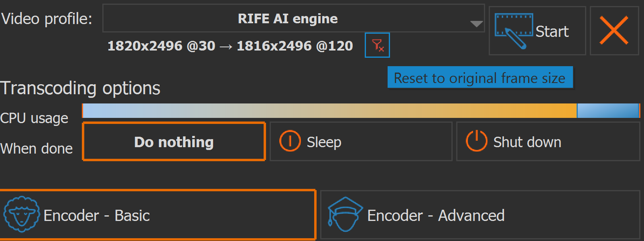Click the Shut down power icon
This screenshot has width=644, height=241.
(x=476, y=141)
